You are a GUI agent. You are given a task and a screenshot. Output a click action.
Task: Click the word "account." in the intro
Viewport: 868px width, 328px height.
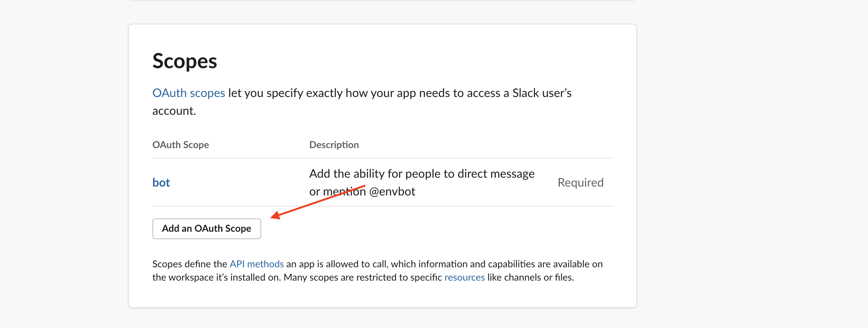(174, 111)
